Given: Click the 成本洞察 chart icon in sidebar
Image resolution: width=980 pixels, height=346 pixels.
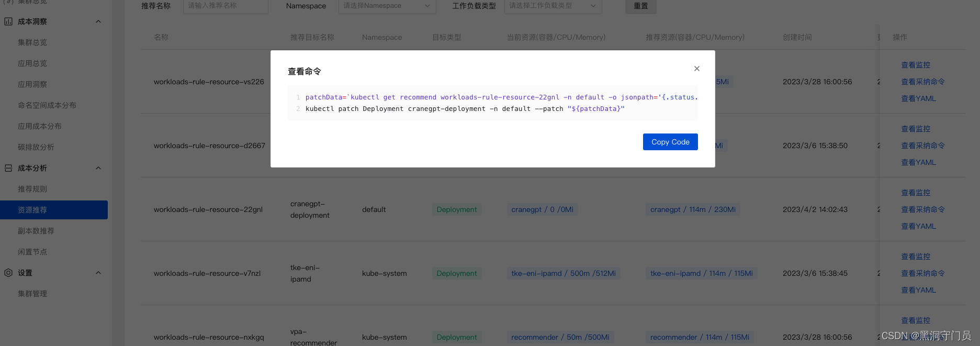Looking at the screenshot, I should tap(8, 21).
